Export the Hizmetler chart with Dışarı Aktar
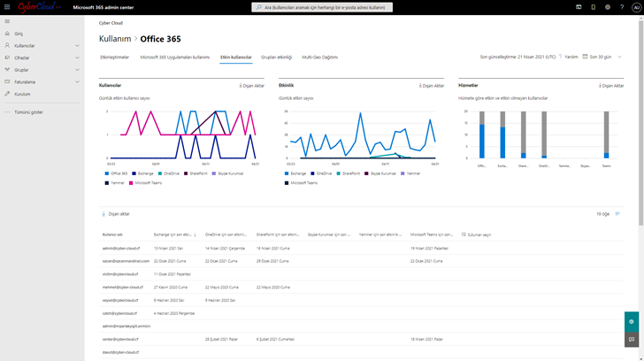The height and width of the screenshot is (361, 644). click(x=611, y=86)
